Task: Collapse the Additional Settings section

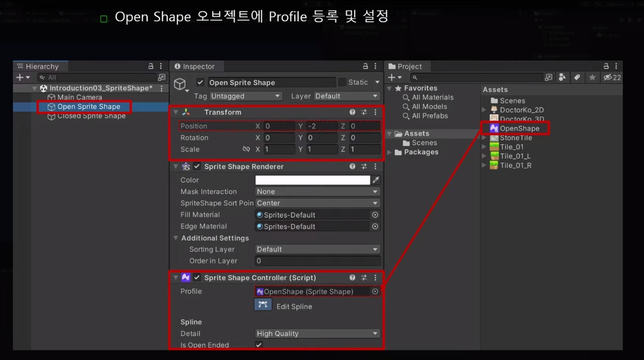Action: [176, 238]
